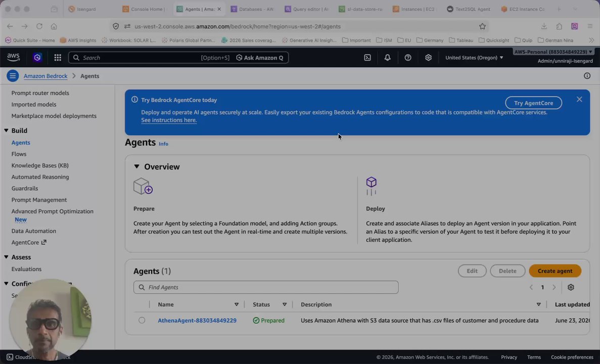Open the browser tab list dropdown
The width and height of the screenshot is (600, 364).
(x=575, y=9)
